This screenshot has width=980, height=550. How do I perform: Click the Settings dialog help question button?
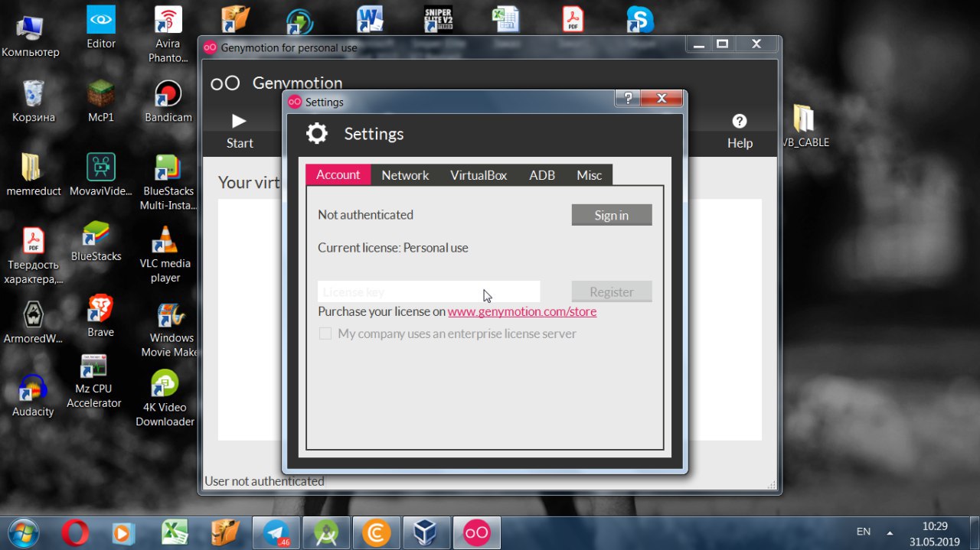click(627, 99)
